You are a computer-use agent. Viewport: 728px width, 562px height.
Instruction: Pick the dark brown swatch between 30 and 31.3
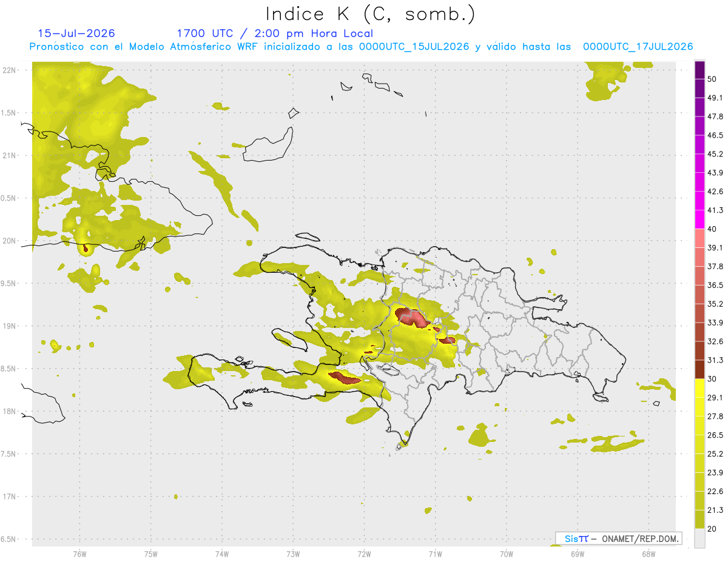pyautogui.click(x=699, y=369)
